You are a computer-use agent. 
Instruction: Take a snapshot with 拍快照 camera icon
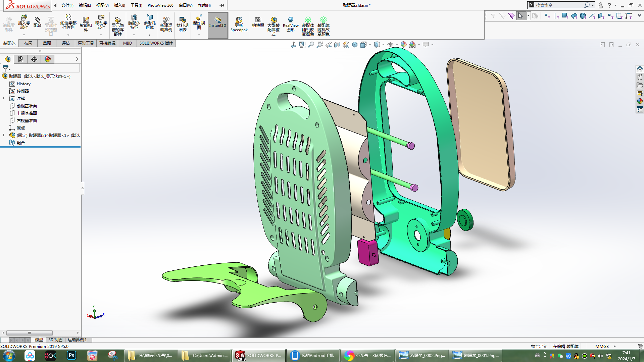[x=258, y=22]
